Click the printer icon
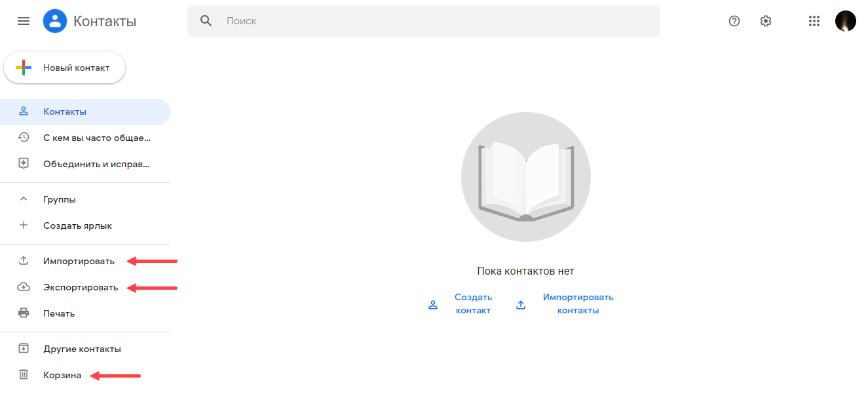Image resolution: width=868 pixels, height=411 pixels. coord(24,313)
